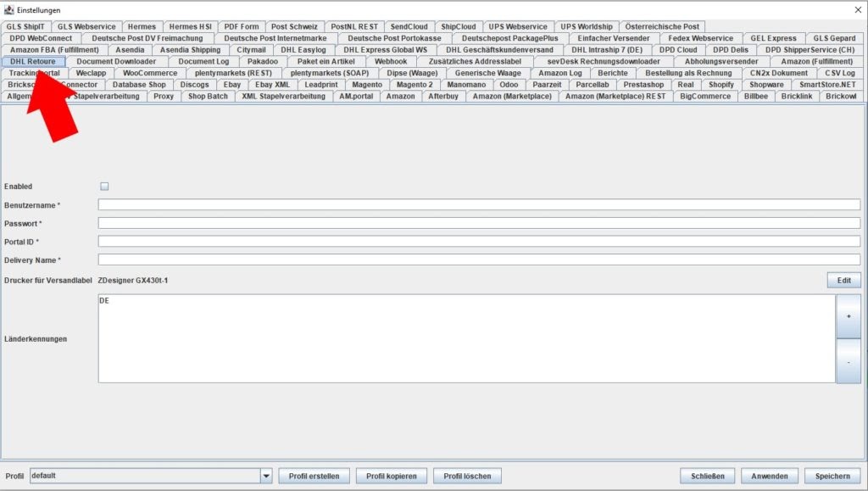Select PostNL REST tab
The width and height of the screenshot is (868, 491).
[354, 26]
